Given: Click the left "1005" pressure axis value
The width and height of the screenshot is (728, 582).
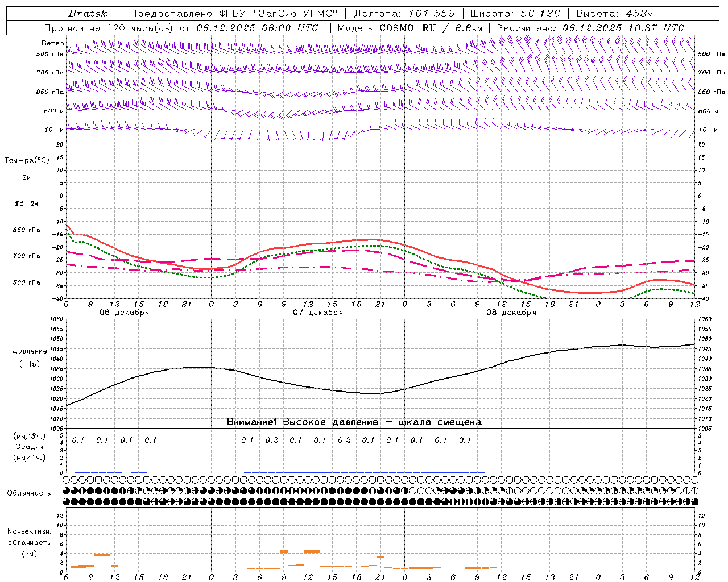Looking at the screenshot, I should click(x=56, y=428).
